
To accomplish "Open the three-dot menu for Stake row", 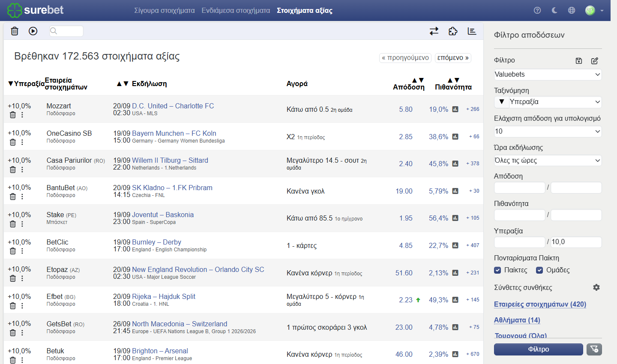I will coord(22,224).
